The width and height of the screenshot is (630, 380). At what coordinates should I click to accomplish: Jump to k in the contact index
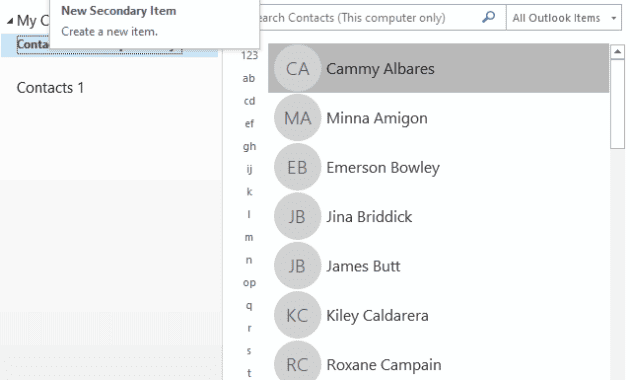point(250,192)
